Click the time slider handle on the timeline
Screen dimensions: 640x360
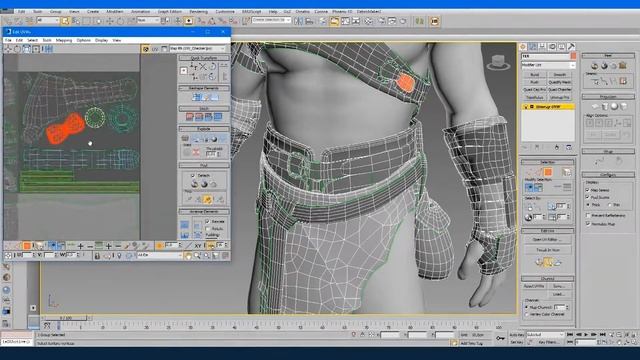[x=66, y=318]
